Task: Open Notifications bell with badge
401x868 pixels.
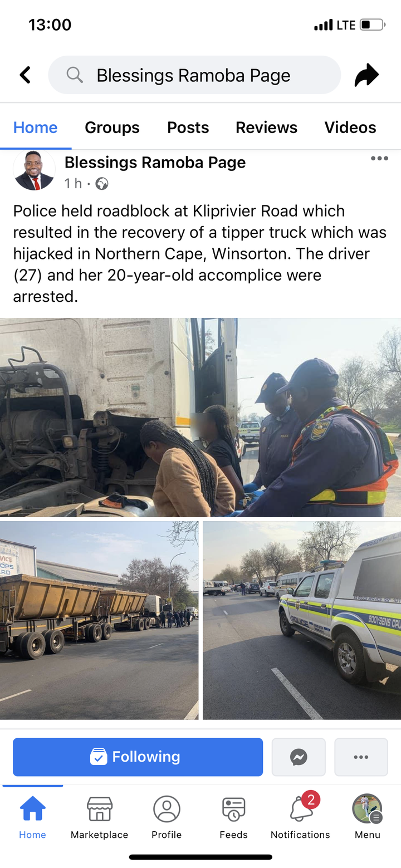Action: (x=300, y=817)
